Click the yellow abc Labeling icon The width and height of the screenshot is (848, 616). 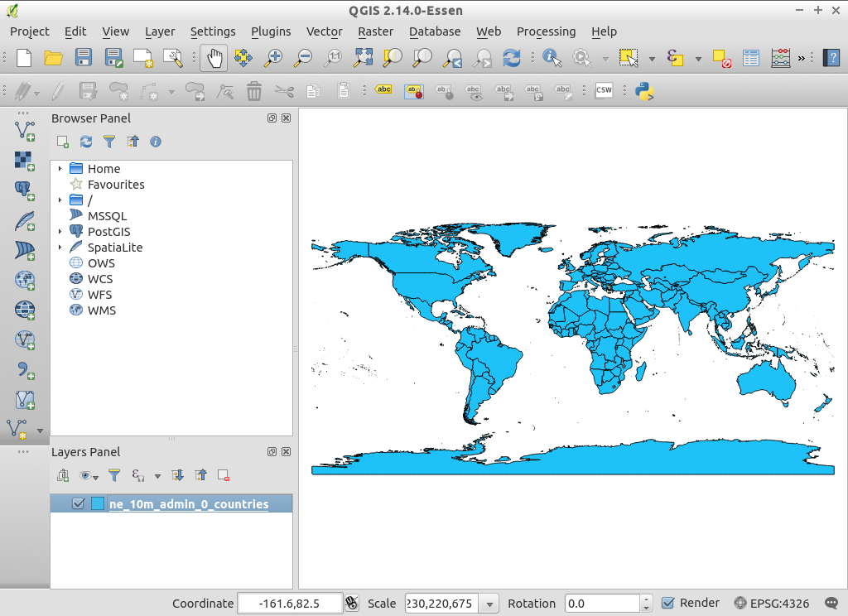click(383, 89)
